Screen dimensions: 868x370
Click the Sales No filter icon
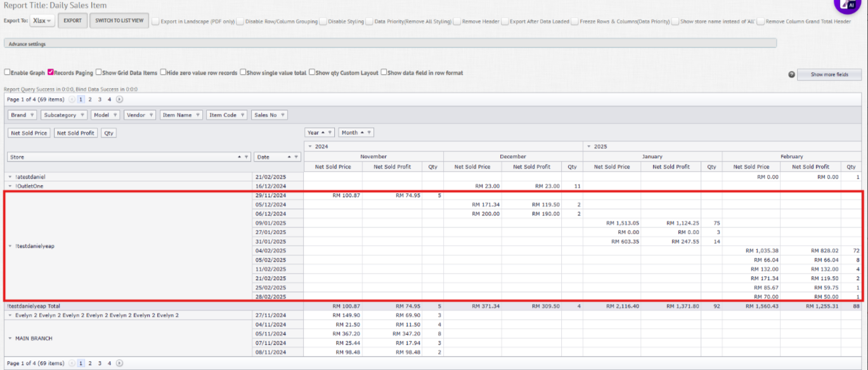[283, 115]
